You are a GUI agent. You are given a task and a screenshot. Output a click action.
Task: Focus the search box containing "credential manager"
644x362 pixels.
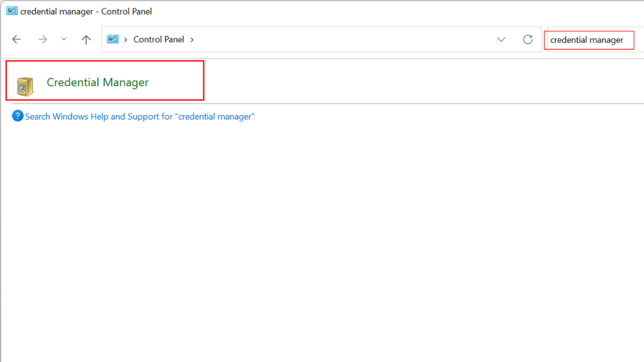click(x=588, y=40)
